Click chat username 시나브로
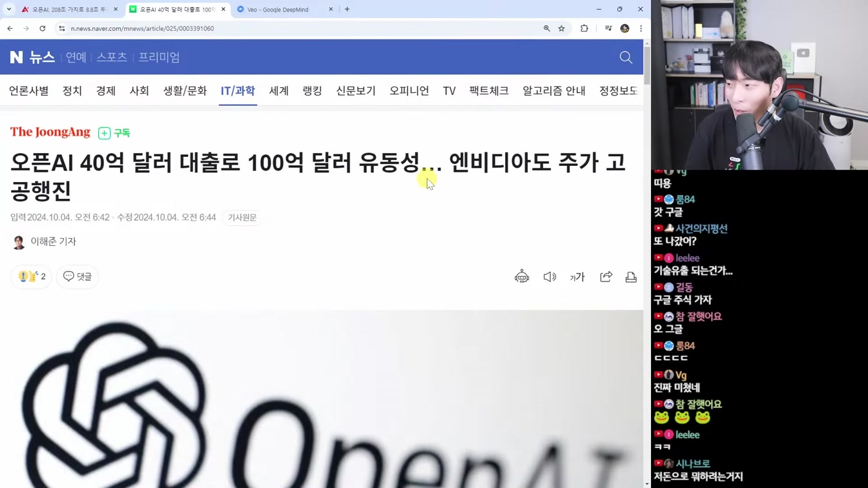 point(693,463)
